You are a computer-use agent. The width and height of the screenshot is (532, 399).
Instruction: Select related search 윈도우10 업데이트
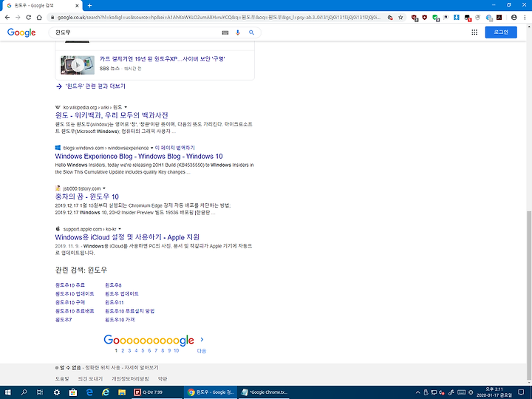[x=75, y=294]
